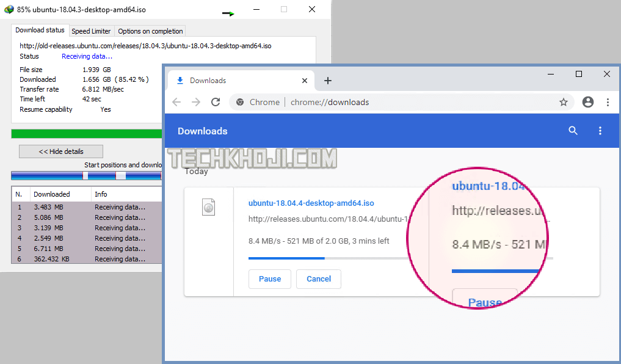Open a new Chrome tab

tap(327, 81)
